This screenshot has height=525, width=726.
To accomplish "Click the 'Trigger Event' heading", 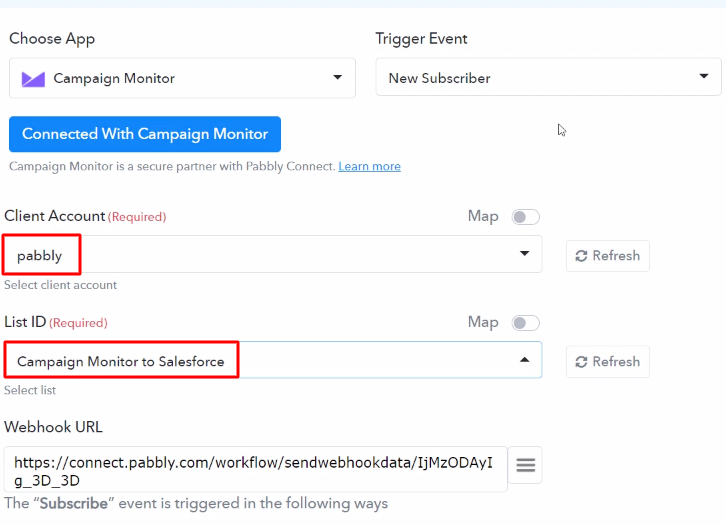I will (421, 39).
